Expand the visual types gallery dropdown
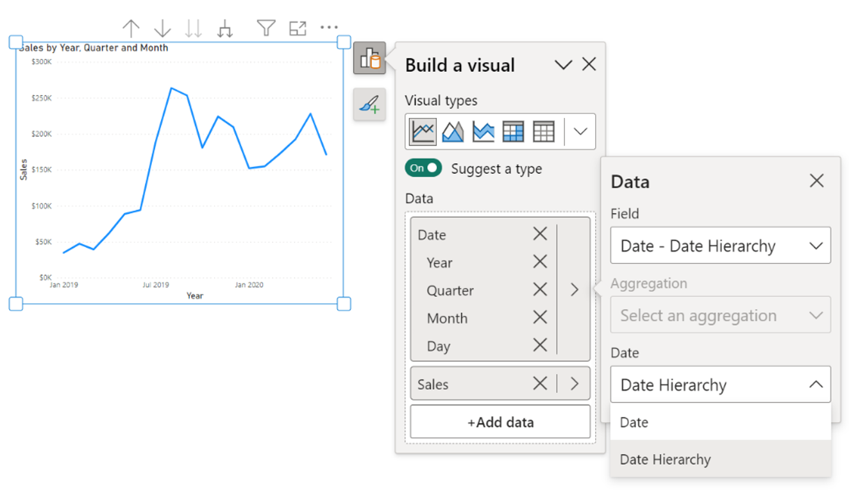The width and height of the screenshot is (849, 504). [x=580, y=131]
